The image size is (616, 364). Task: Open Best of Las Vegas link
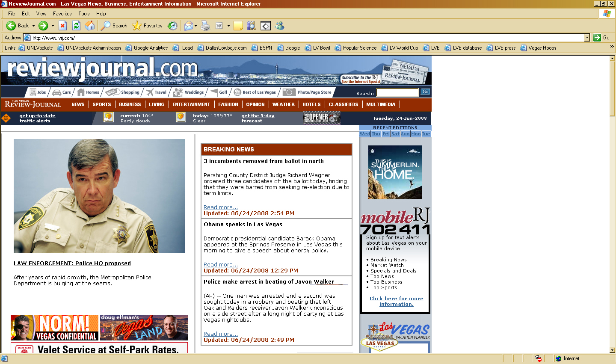[x=255, y=92]
